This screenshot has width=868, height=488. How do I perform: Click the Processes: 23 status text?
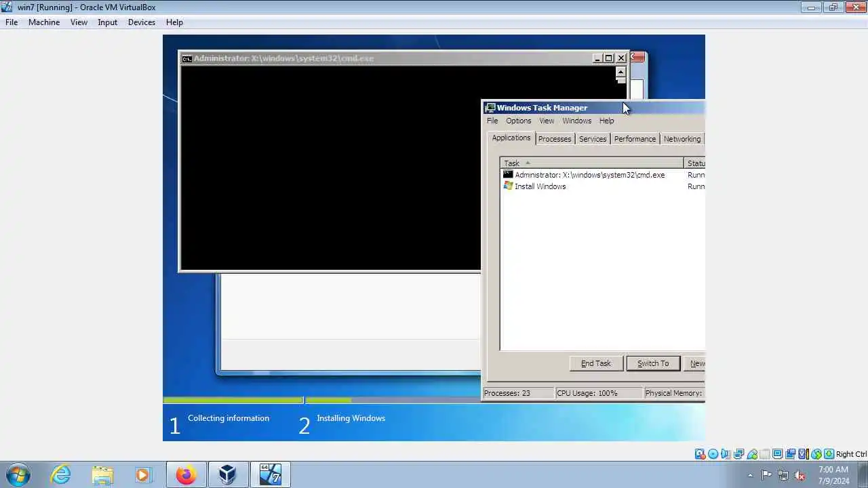(x=507, y=393)
